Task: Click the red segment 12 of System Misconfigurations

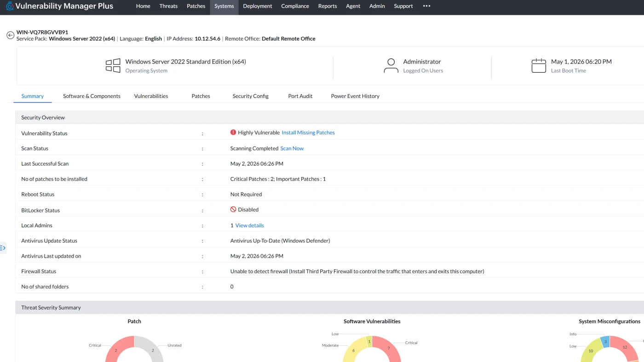Action: coord(625,347)
